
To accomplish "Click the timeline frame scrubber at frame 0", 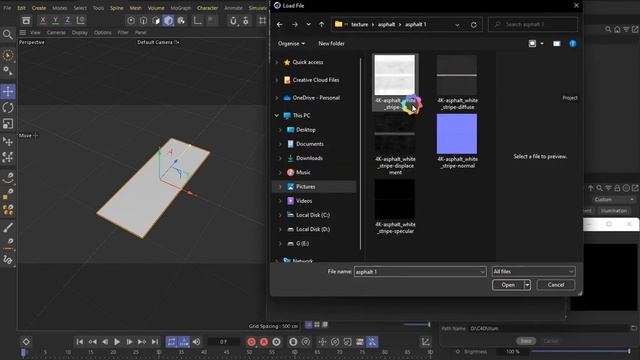I will pyautogui.click(x=23, y=352).
